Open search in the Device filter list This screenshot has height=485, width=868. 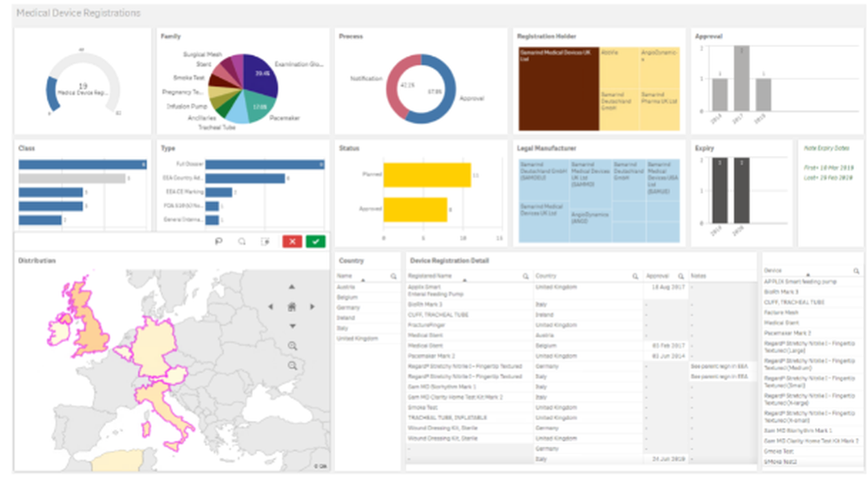(856, 271)
